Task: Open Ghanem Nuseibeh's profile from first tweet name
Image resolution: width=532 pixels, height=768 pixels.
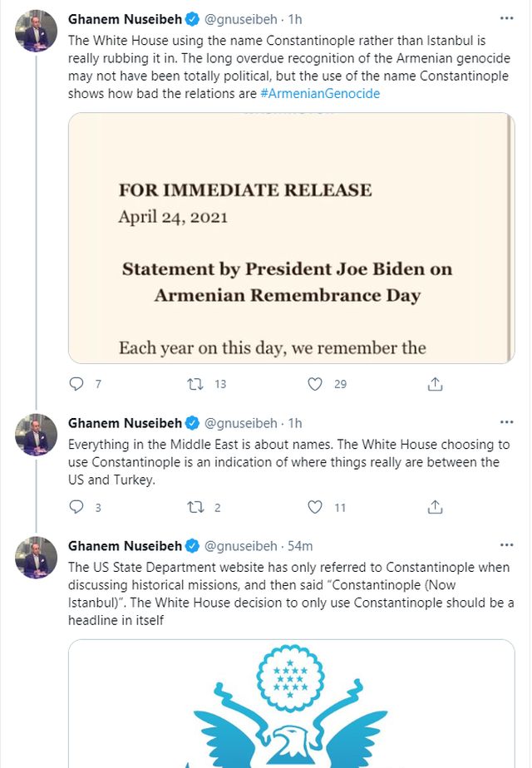Action: [124, 17]
